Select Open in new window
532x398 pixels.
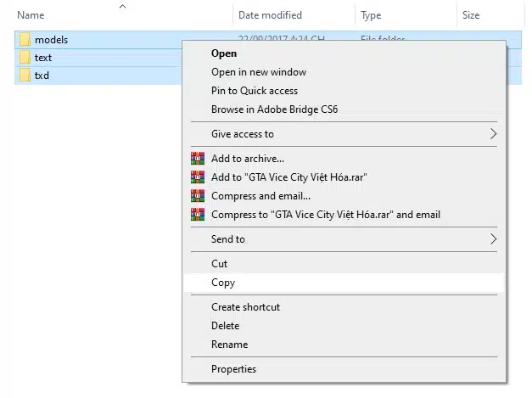tap(258, 72)
